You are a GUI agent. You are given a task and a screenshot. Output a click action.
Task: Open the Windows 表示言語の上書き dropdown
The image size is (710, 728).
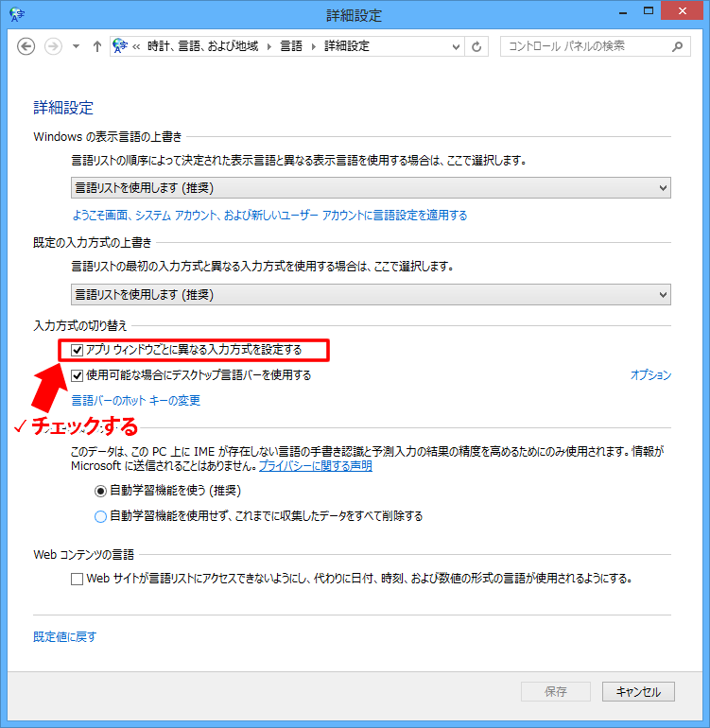click(371, 188)
